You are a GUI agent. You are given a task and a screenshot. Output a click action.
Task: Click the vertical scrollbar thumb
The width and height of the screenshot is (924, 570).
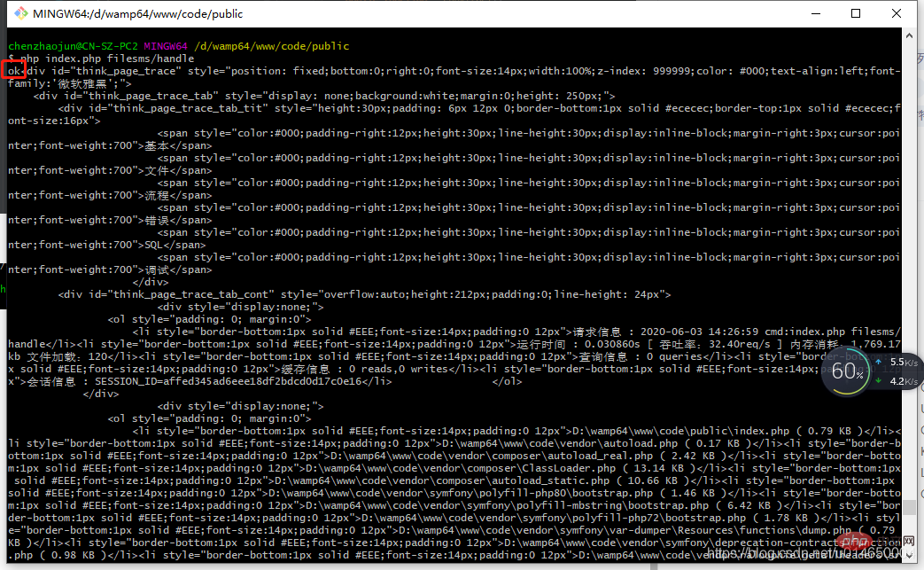point(909,507)
